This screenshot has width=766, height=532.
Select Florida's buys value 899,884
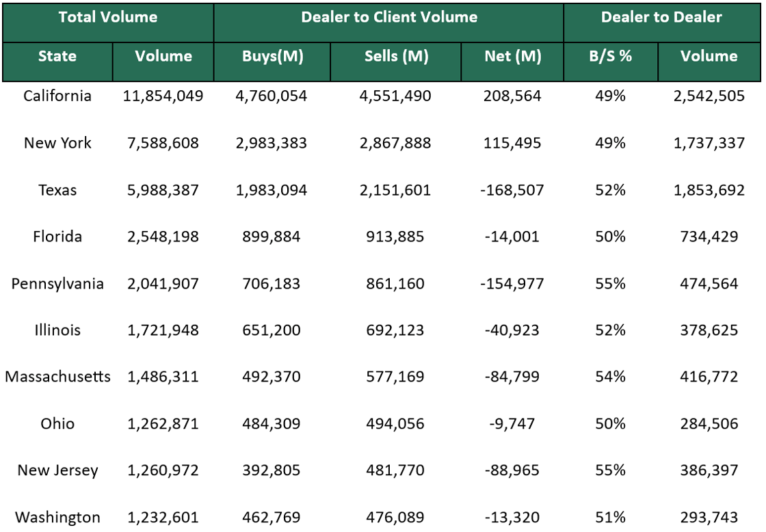271,237
